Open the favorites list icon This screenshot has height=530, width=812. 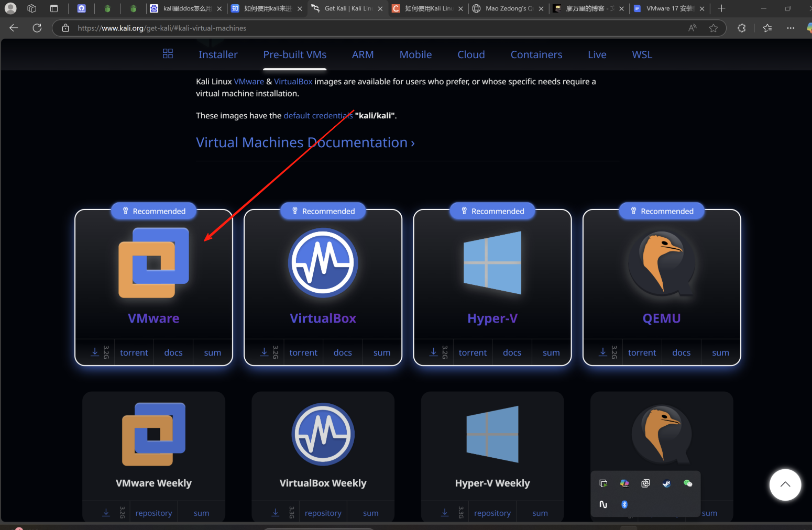point(767,28)
